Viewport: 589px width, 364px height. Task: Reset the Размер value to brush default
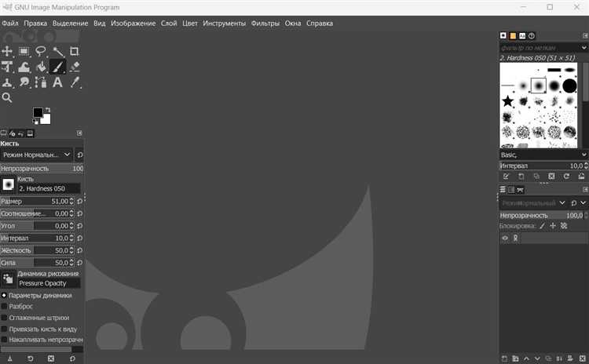79,202
